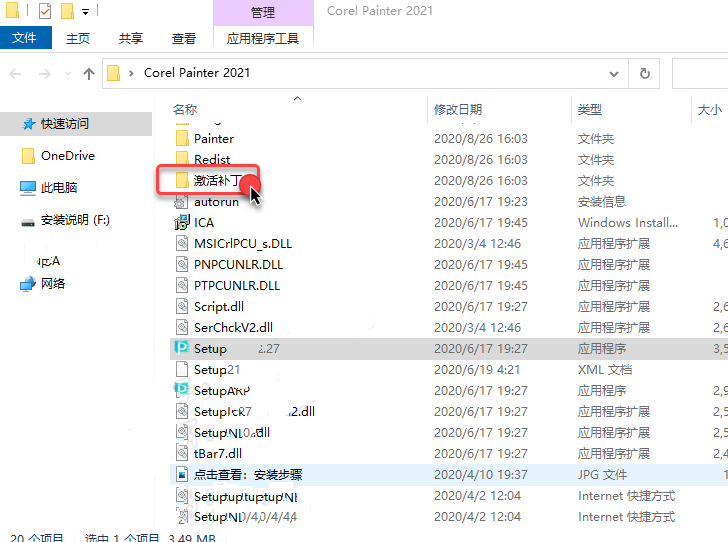
Task: Select PNPCUNLR.DLL file icon
Action: [182, 264]
